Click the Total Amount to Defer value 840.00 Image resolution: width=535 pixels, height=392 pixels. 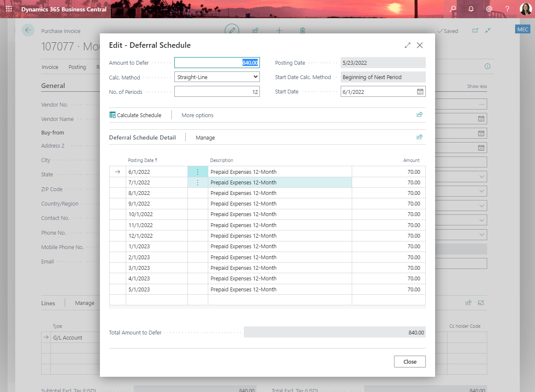click(x=334, y=332)
